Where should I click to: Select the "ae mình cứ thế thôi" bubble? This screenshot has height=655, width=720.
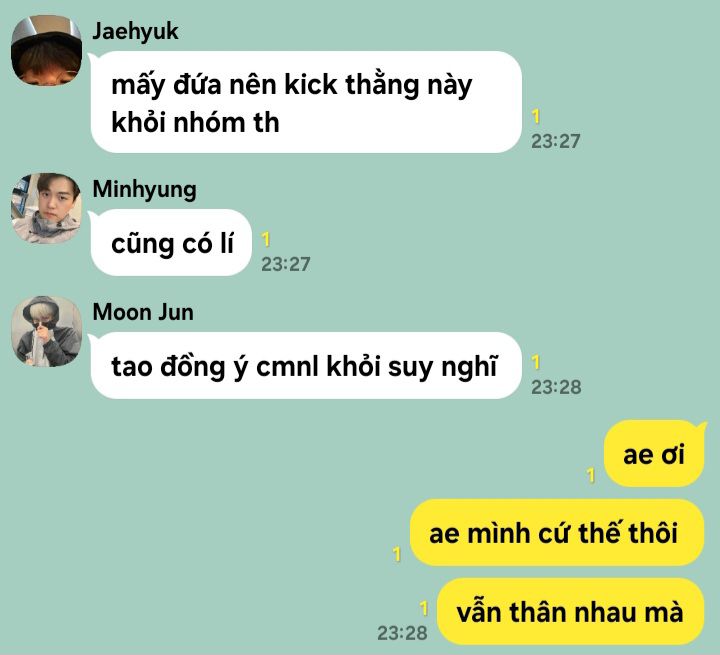(557, 533)
